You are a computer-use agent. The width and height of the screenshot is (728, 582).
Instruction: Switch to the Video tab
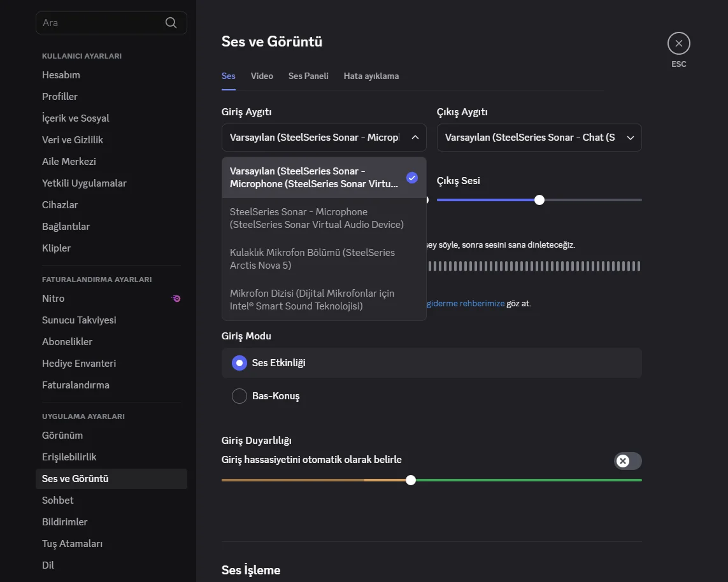coord(262,76)
